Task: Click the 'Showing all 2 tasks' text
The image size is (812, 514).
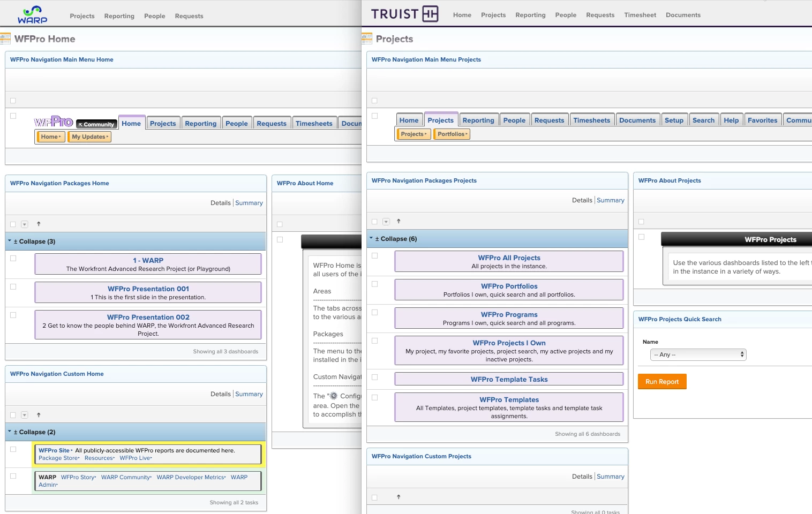Action: coord(234,502)
